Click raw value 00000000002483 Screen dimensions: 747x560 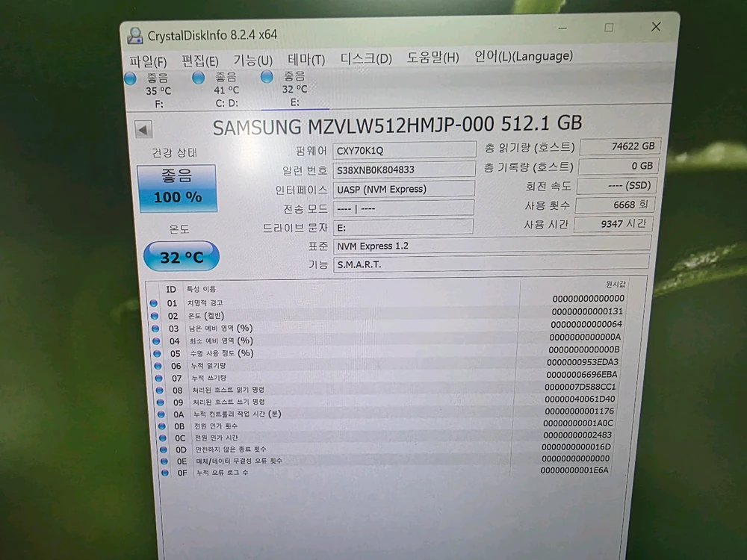577,435
